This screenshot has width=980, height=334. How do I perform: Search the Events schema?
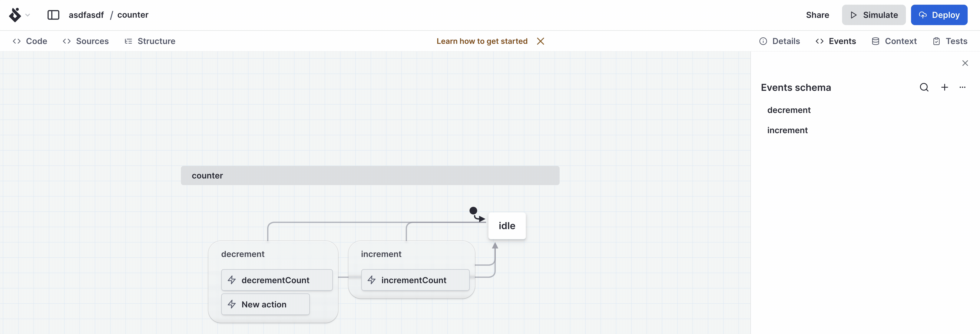(x=924, y=87)
